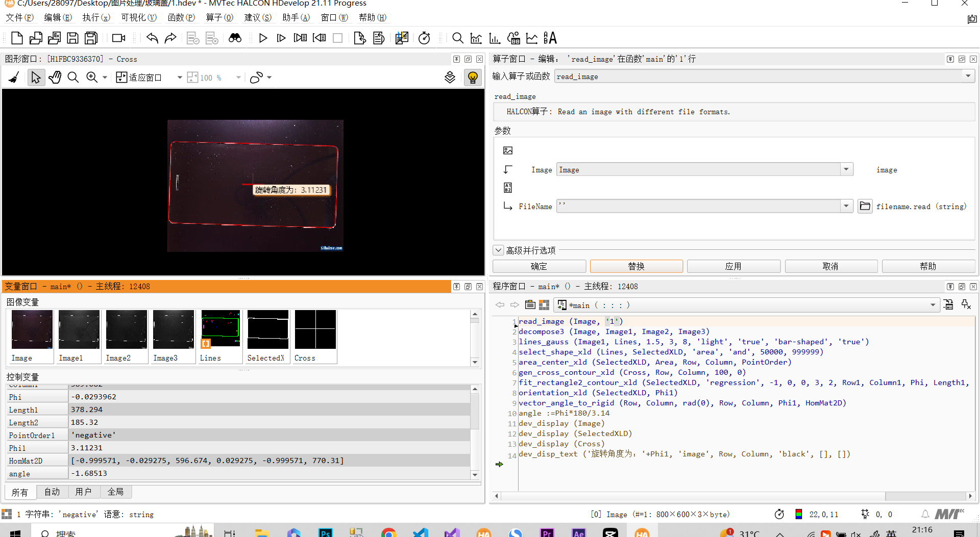Open the ROI drawing tool dropdown
This screenshot has width=980, height=537.
(x=269, y=78)
